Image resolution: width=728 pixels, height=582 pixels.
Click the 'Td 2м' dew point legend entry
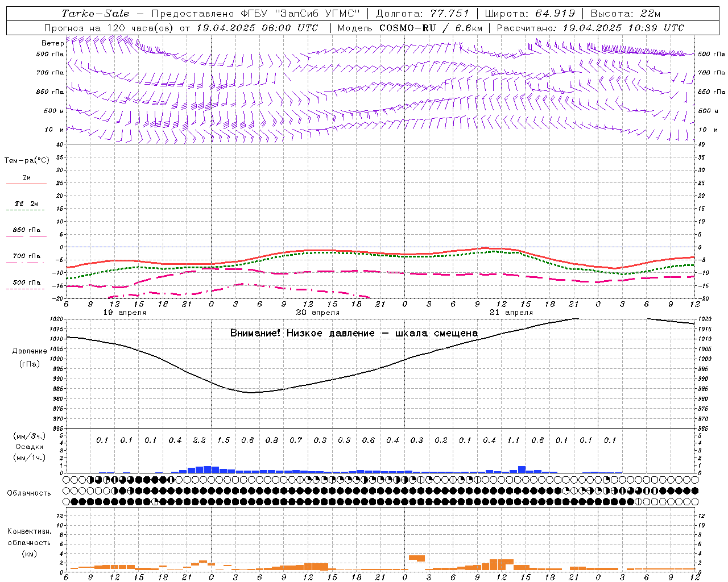click(27, 203)
